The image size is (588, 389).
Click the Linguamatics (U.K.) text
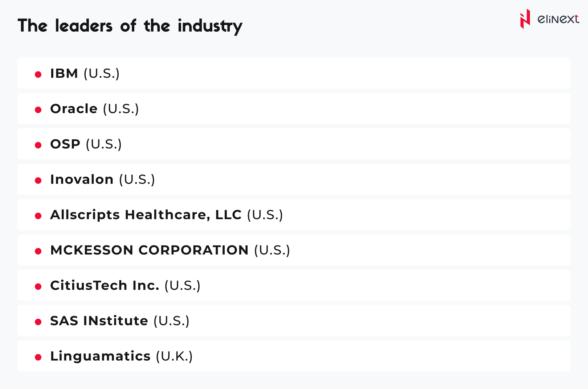tap(121, 356)
